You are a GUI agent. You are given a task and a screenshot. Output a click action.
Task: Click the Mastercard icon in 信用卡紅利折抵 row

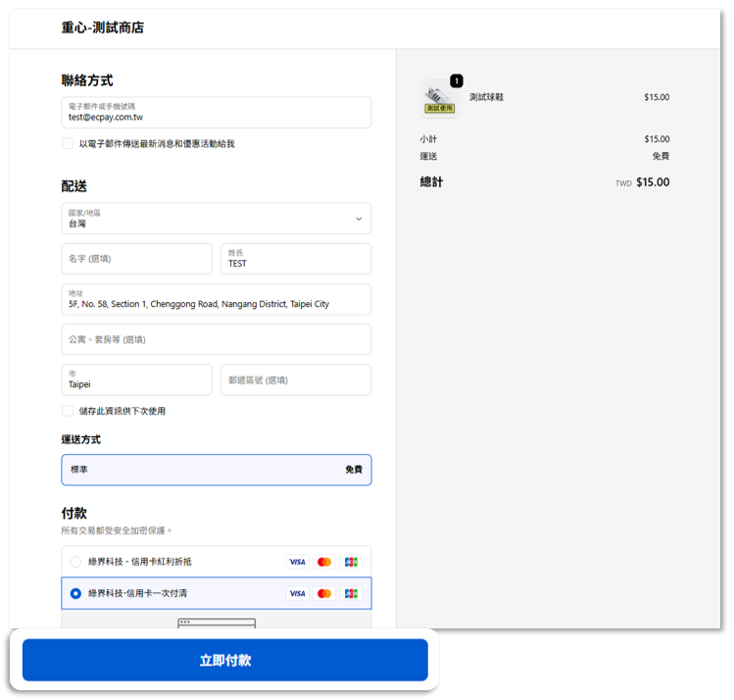coord(324,562)
